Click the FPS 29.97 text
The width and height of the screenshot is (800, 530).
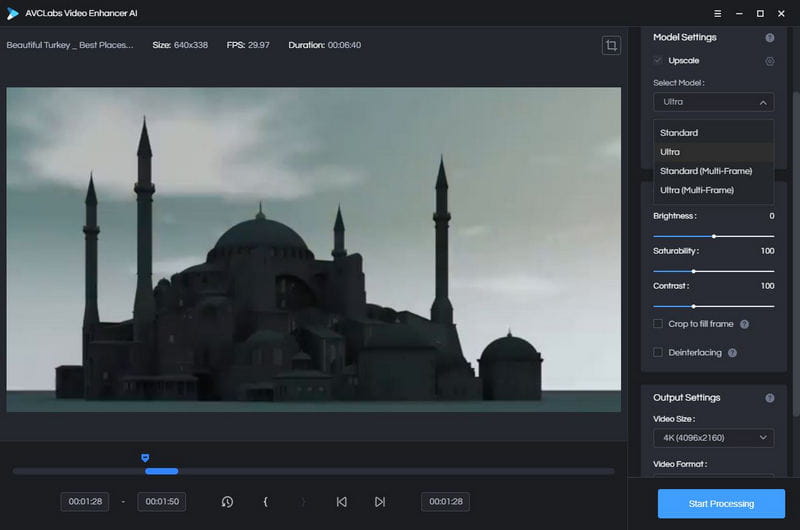tap(248, 45)
